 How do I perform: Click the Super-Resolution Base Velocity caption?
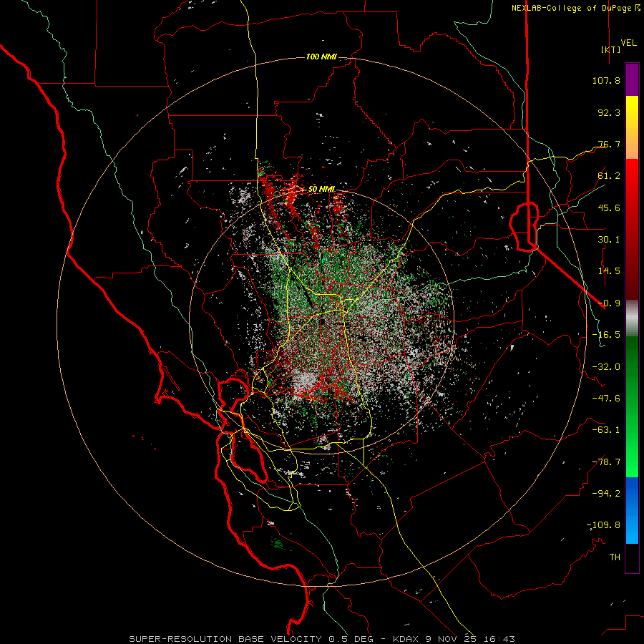click(321, 639)
